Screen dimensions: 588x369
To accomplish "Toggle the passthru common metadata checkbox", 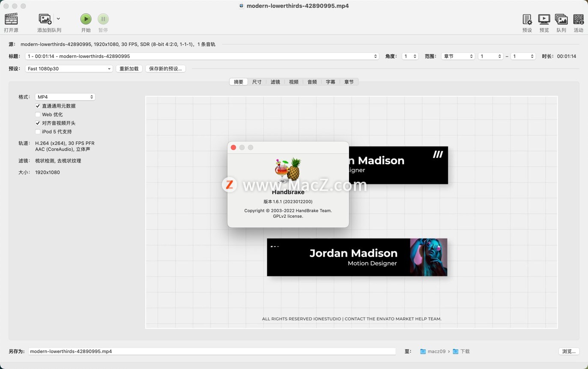I will point(38,106).
